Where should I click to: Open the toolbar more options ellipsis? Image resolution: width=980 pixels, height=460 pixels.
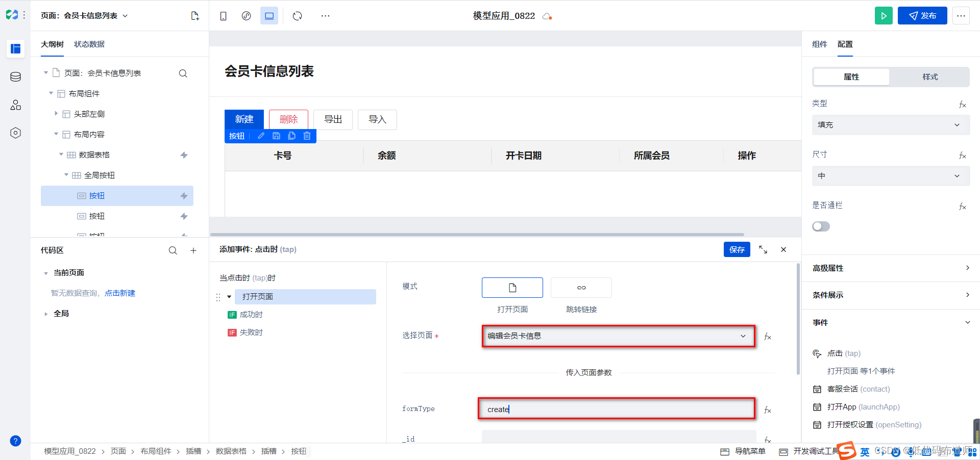pos(325,16)
